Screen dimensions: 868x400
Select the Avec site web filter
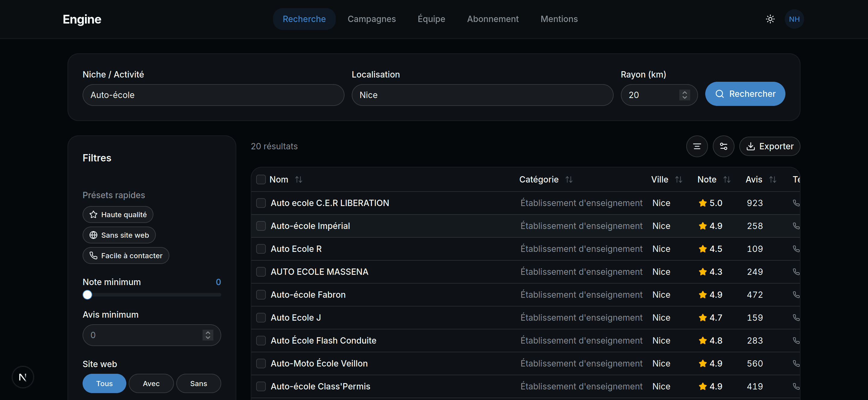pyautogui.click(x=151, y=383)
